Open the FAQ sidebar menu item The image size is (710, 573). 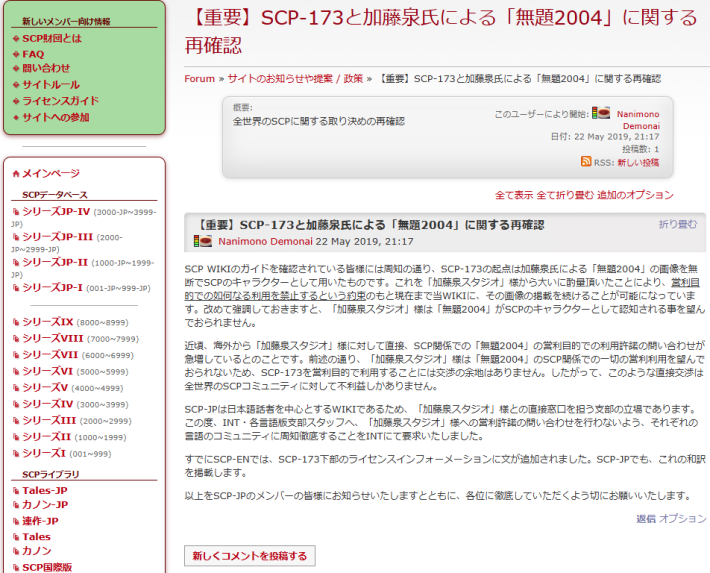coord(33,54)
